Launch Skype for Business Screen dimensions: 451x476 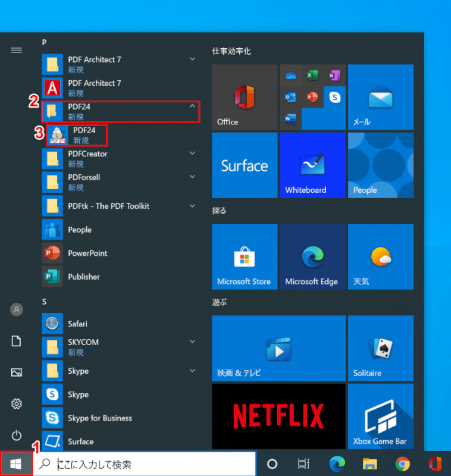tap(121, 418)
